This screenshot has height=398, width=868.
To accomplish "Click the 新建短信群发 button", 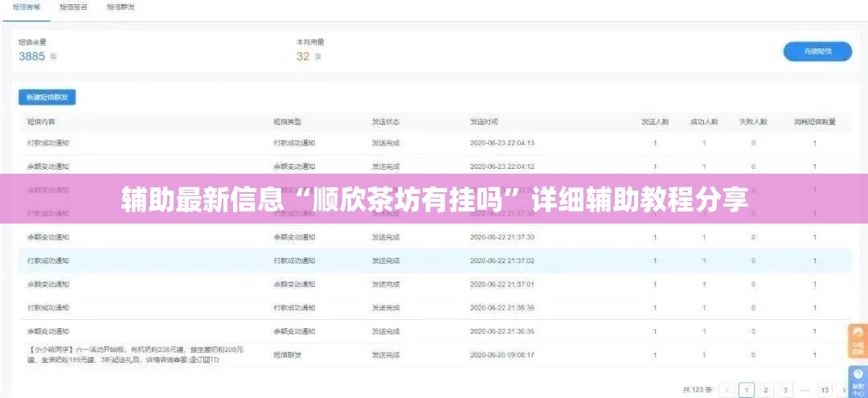I will click(47, 96).
